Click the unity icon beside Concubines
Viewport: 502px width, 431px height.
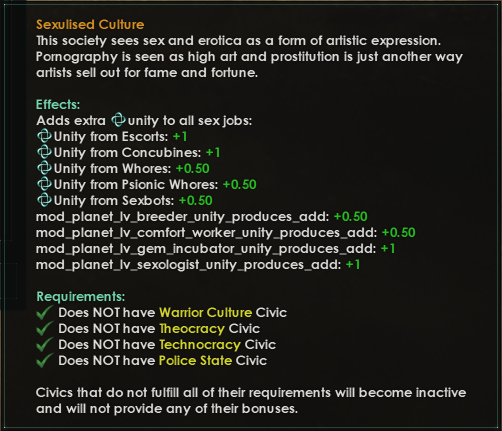click(x=44, y=152)
